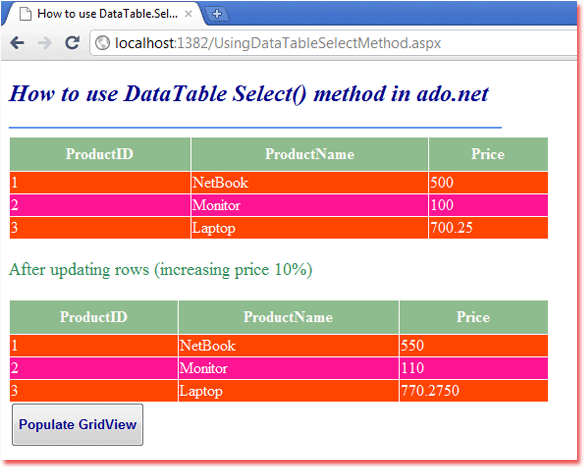Click the price 550 cell

[x=474, y=346]
